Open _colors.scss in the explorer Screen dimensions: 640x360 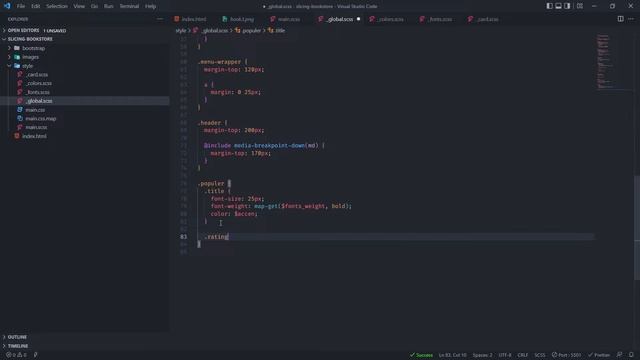(x=38, y=83)
